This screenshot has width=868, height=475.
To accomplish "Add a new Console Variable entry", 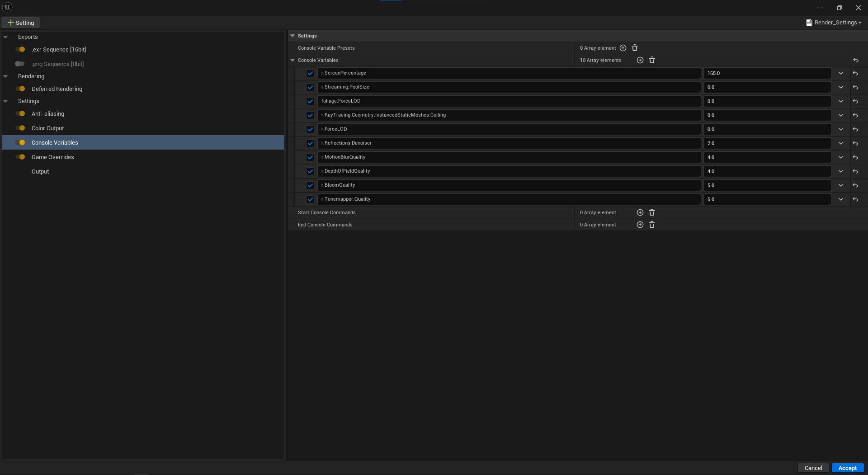I will pyautogui.click(x=640, y=60).
